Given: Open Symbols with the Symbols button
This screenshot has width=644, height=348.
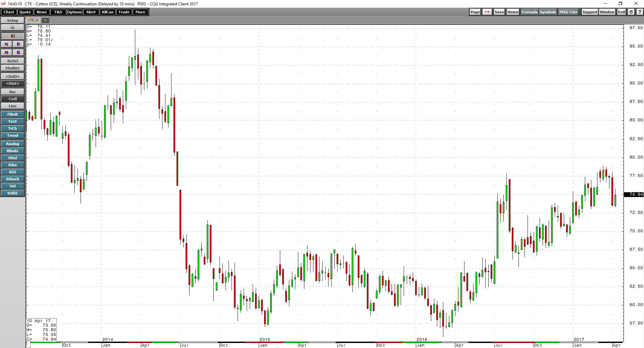Looking at the screenshot, I should (x=548, y=12).
